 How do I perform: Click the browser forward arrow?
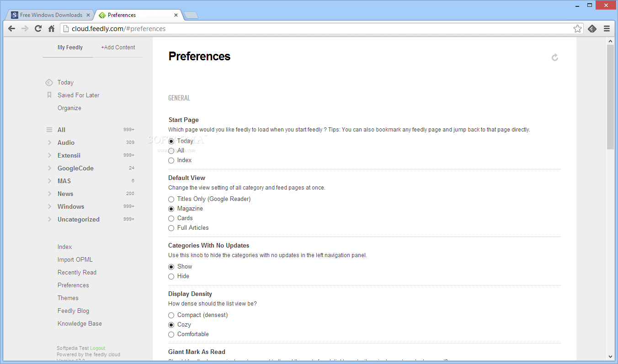tap(25, 28)
